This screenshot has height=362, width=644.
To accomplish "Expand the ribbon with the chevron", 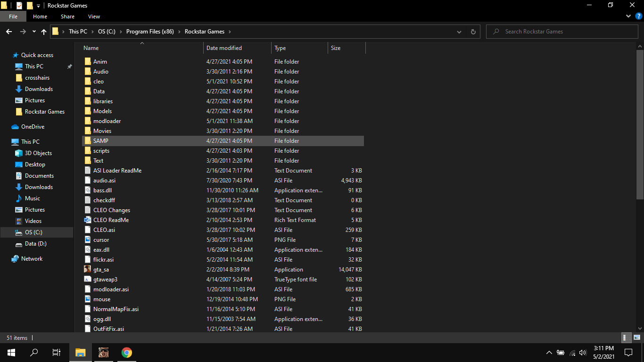I will 628,16.
